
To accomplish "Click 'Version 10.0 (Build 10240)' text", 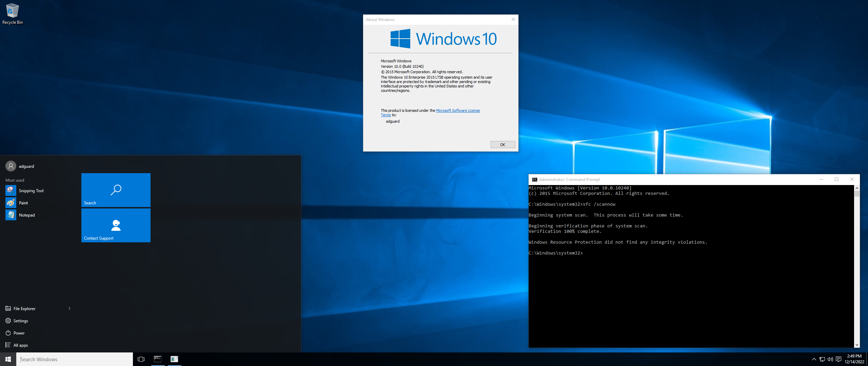I will tap(402, 66).
